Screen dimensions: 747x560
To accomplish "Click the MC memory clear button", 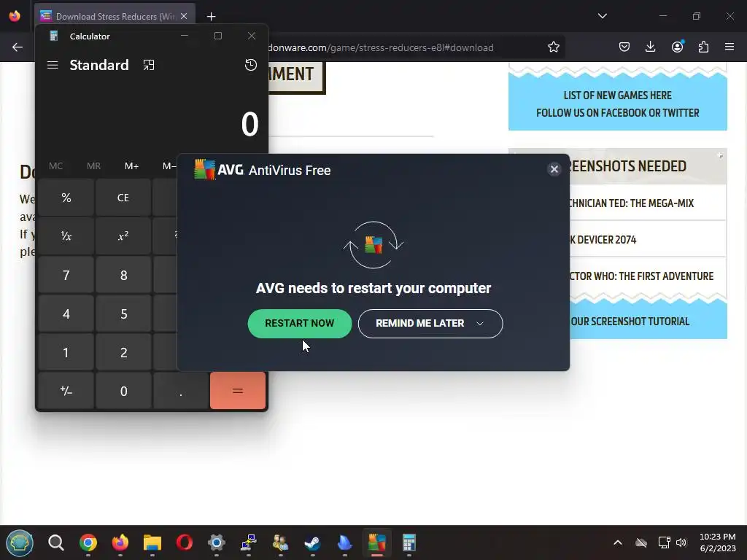I will click(55, 166).
